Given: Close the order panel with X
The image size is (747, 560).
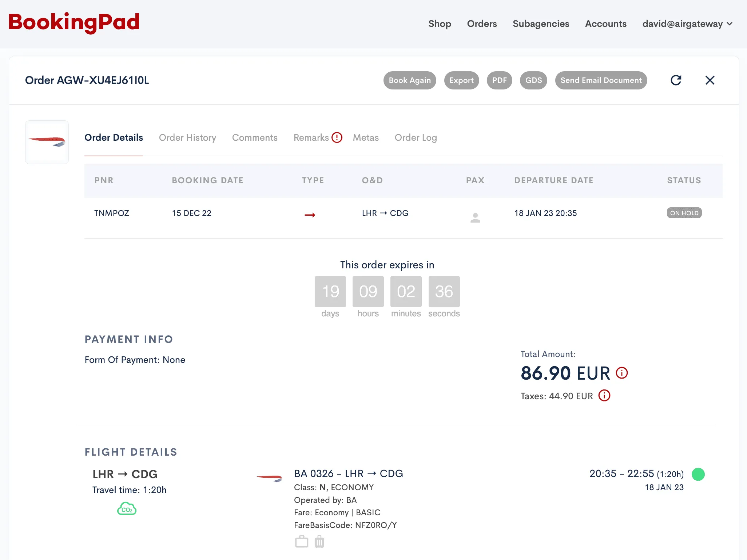Looking at the screenshot, I should [x=710, y=80].
